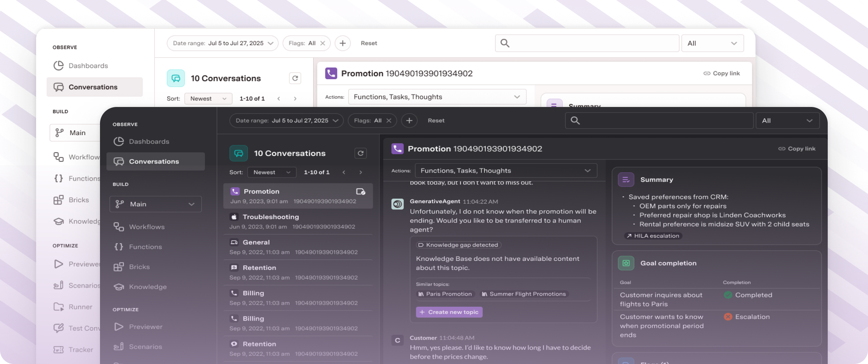This screenshot has width=868, height=364.
Task: Expand the Main branch dropdown in dark window
Action: [x=156, y=204]
